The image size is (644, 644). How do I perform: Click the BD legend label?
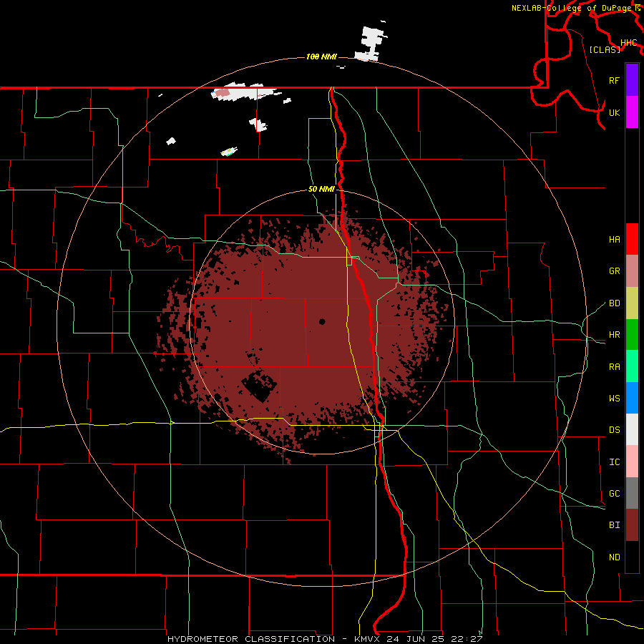[614, 303]
